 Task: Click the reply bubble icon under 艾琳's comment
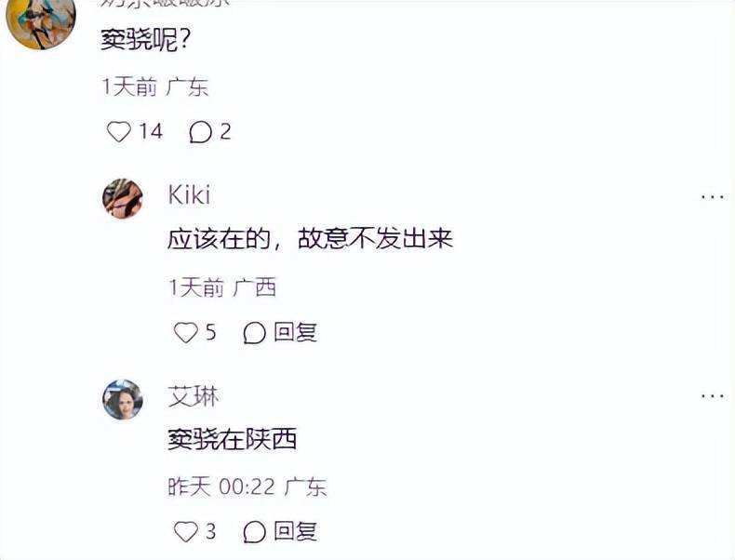coord(254,531)
